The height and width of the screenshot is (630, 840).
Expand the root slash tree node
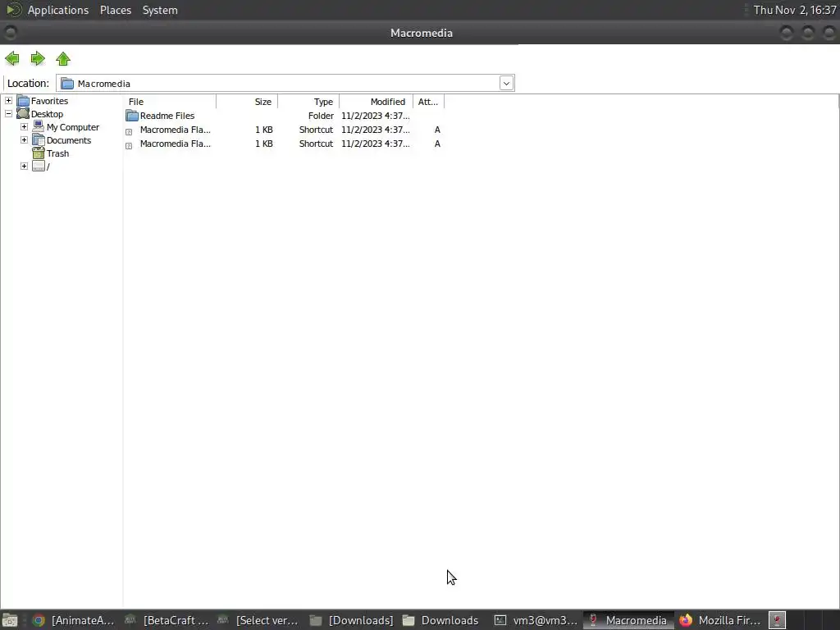(24, 166)
